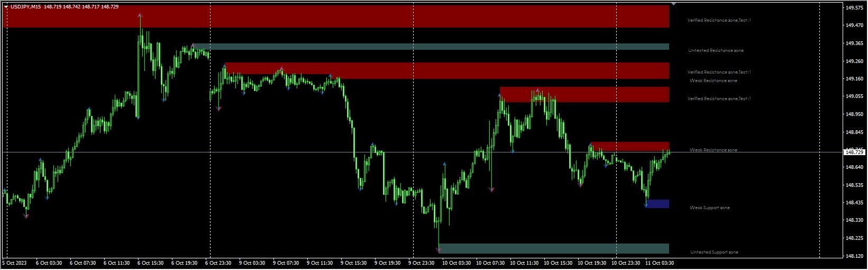
Task: Click the 11 Oct 03:30 time label
Action: [659, 263]
